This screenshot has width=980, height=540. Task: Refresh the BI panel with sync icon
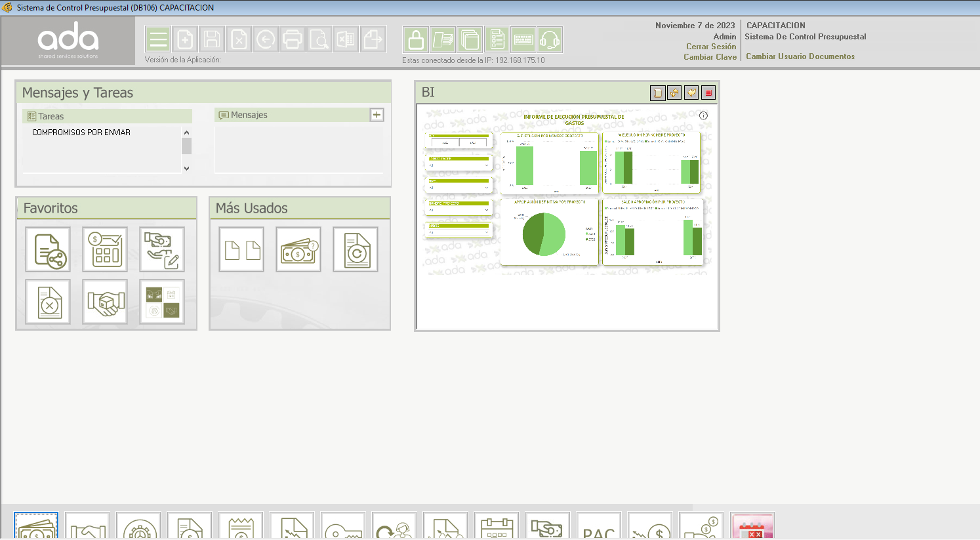tap(674, 93)
